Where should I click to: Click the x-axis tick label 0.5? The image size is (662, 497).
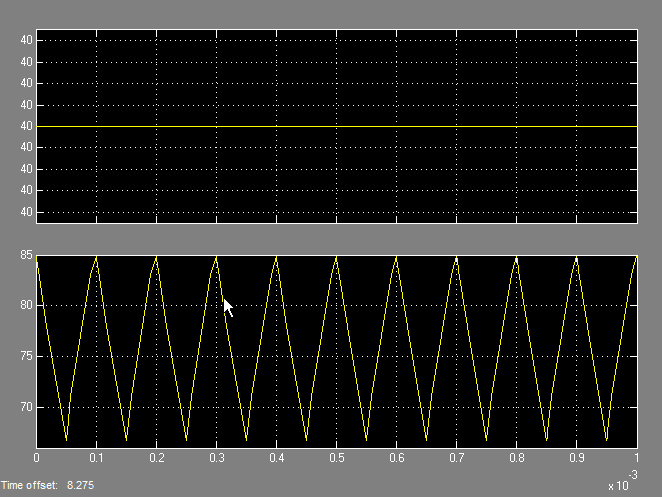[x=336, y=458]
